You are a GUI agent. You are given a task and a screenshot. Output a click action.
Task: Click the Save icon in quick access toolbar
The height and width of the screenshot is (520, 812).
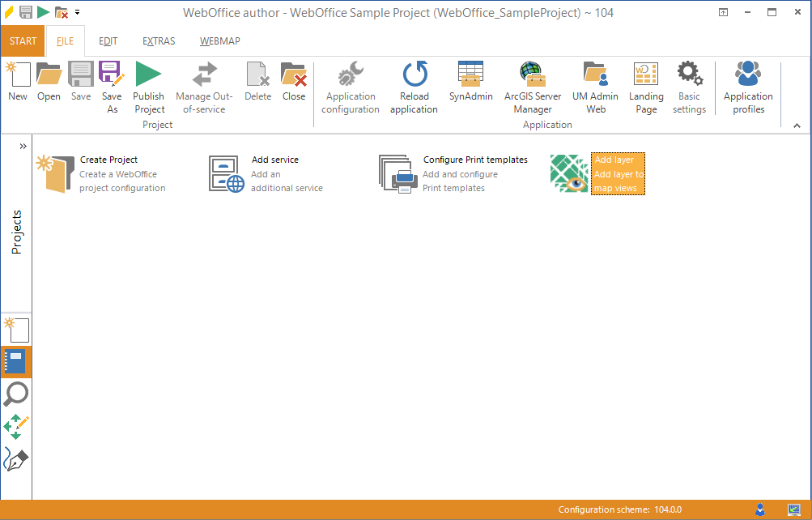tap(24, 11)
